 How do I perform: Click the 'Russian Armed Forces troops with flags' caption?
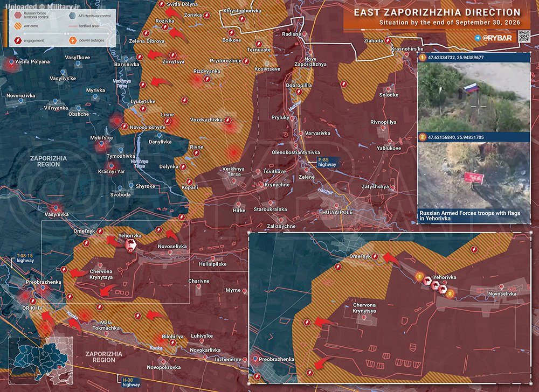coord(469,215)
